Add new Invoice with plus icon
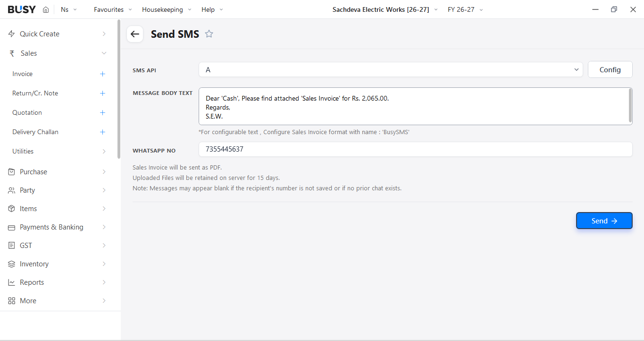Screen dimensions: 644x341 (x=102, y=74)
